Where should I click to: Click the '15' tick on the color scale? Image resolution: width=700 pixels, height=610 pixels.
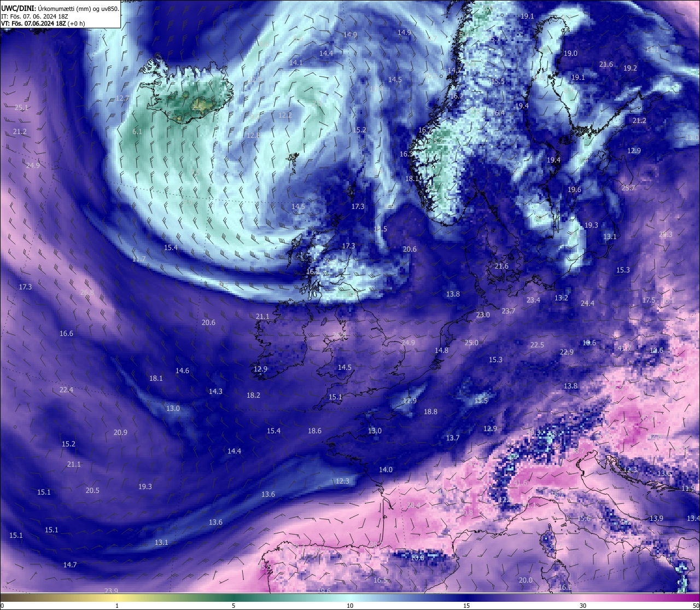pos(466,606)
